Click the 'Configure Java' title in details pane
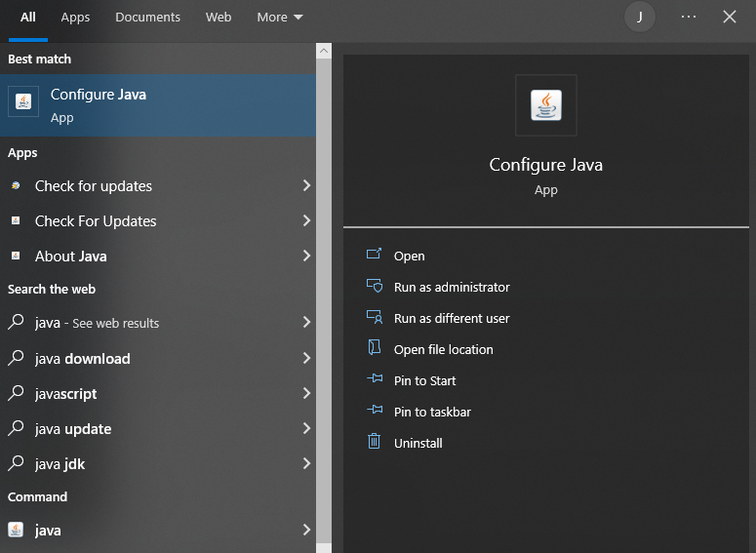This screenshot has height=553, width=756. pos(546,165)
